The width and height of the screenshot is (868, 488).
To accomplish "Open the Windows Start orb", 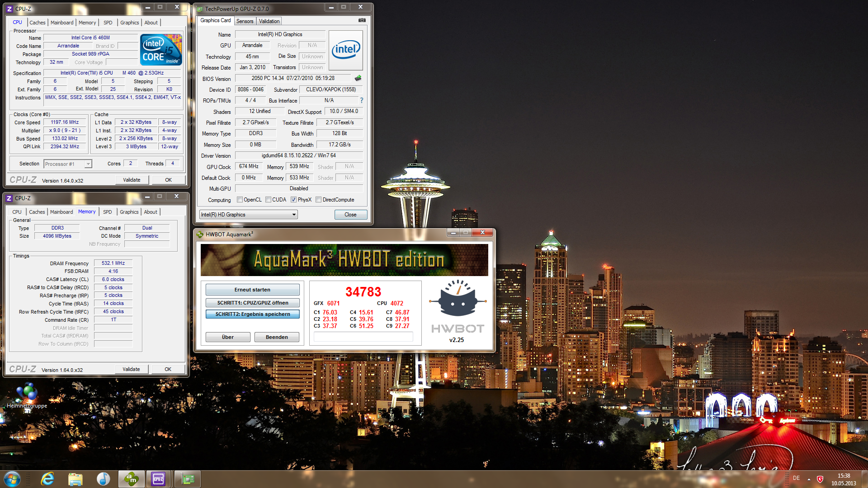I will click(12, 479).
